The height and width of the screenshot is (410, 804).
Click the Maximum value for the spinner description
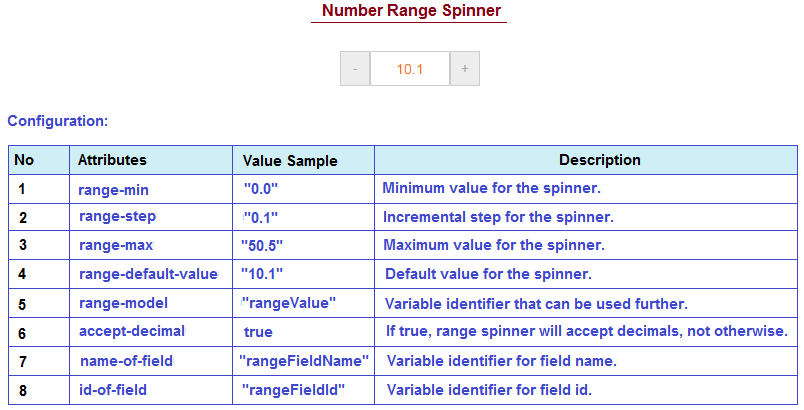click(x=494, y=245)
